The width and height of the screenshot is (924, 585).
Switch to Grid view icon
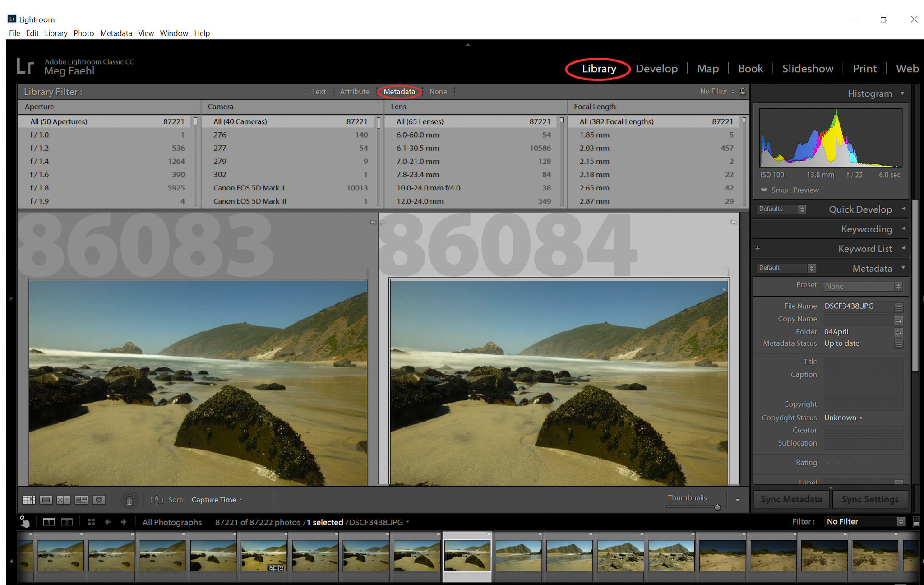(29, 500)
